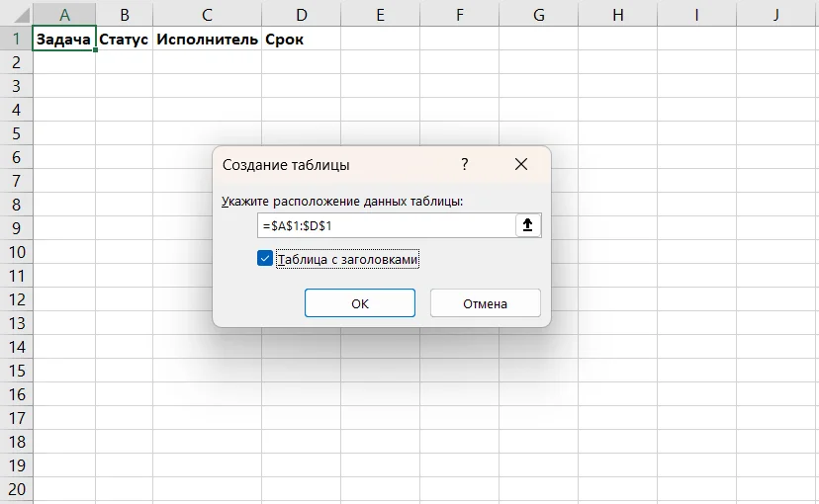This screenshot has width=819, height=504.
Task: Select row 10 header
Action: [16, 252]
